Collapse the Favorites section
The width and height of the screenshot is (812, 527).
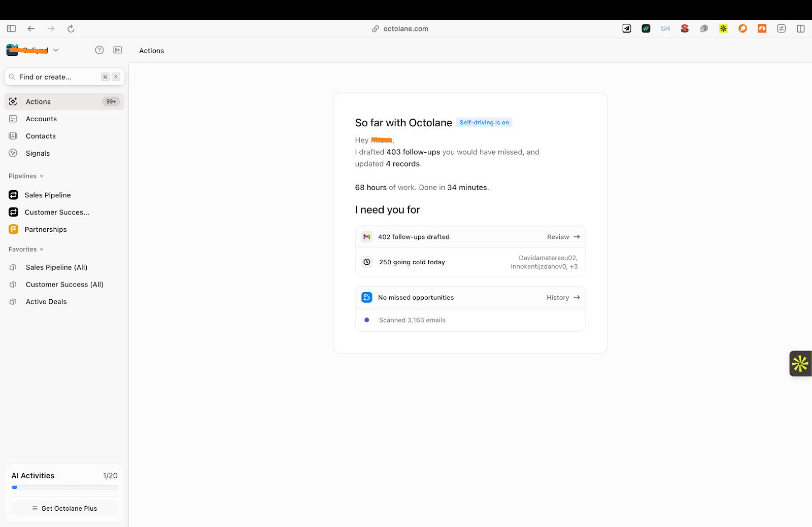(x=26, y=249)
